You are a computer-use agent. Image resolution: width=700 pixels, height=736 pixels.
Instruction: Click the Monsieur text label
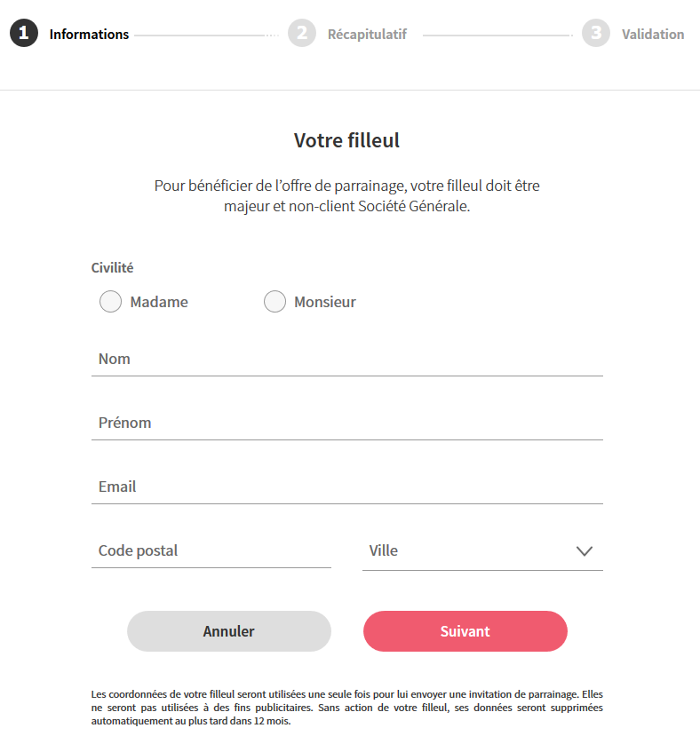click(x=325, y=302)
